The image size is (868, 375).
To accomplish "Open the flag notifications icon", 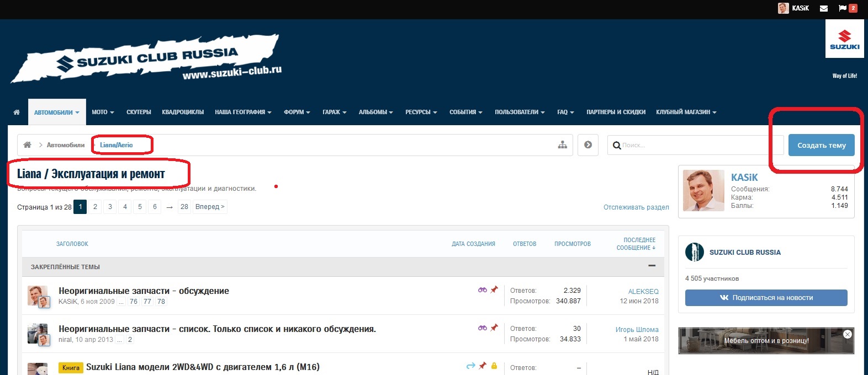I will (x=842, y=8).
